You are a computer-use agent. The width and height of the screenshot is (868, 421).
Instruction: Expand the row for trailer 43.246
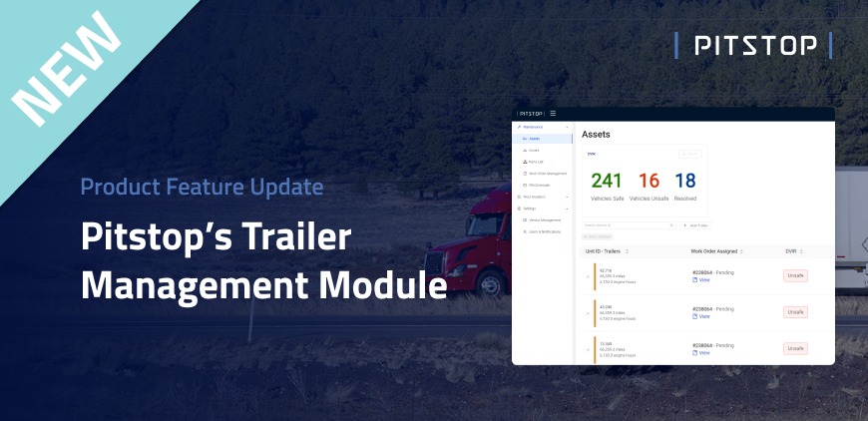pyautogui.click(x=588, y=313)
